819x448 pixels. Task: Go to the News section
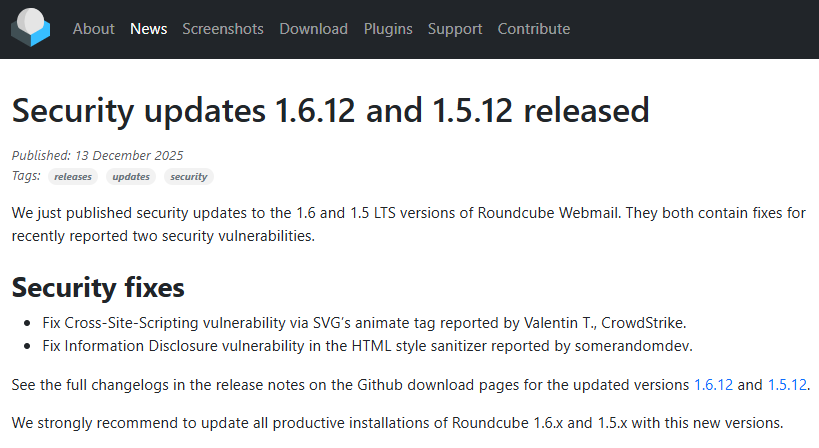pyautogui.click(x=148, y=29)
